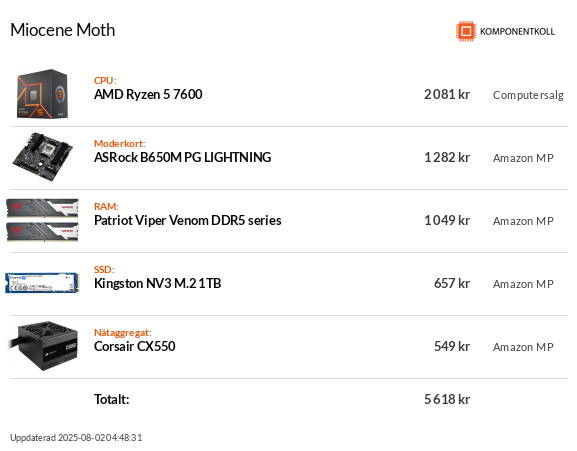The image size is (577, 451).
Task: Click the Totalt 5 618 kr amount
Action: point(447,399)
